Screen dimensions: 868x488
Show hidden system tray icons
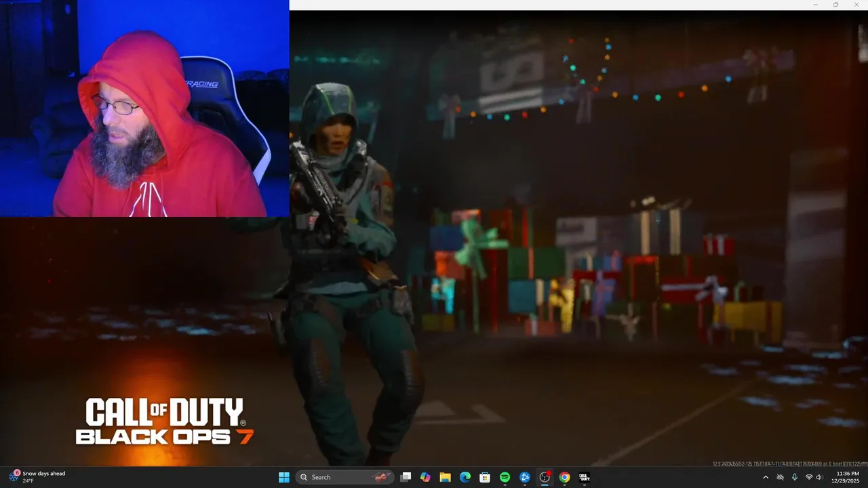pyautogui.click(x=766, y=477)
